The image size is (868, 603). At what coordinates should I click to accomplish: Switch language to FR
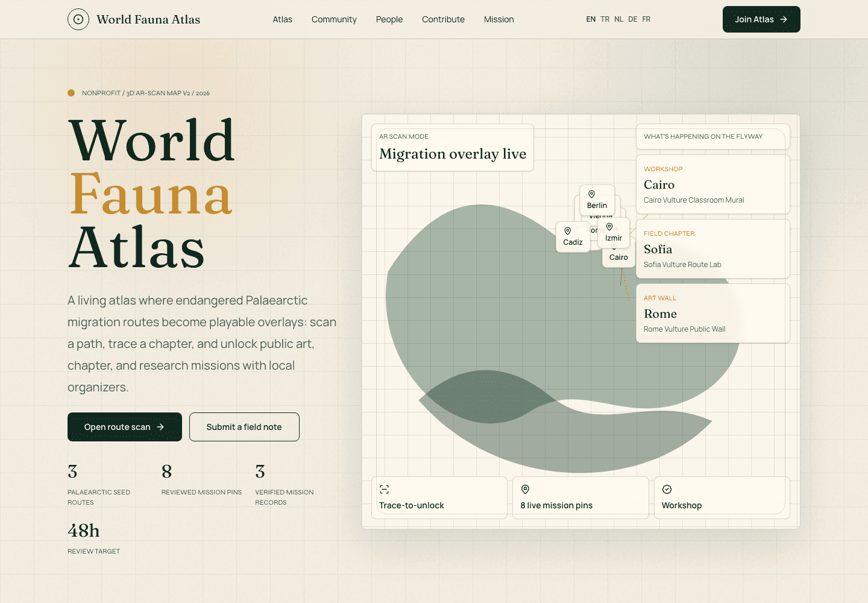click(646, 19)
